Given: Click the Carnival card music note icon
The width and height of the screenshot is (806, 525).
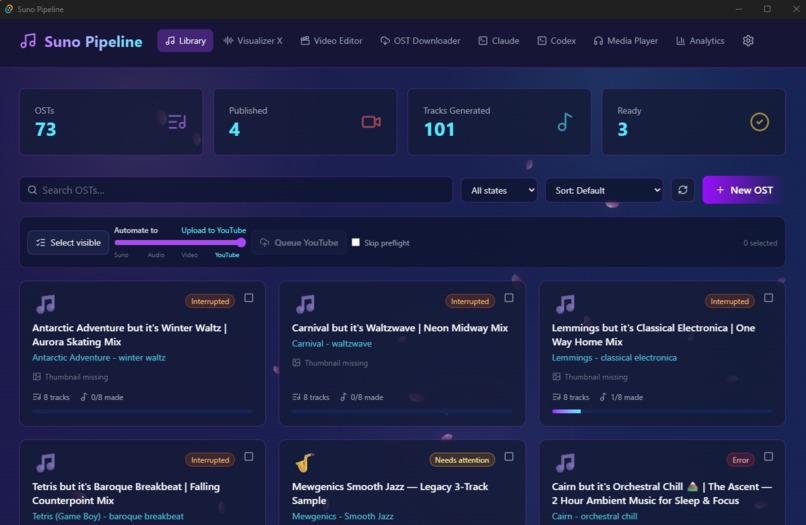Looking at the screenshot, I should pyautogui.click(x=305, y=304).
